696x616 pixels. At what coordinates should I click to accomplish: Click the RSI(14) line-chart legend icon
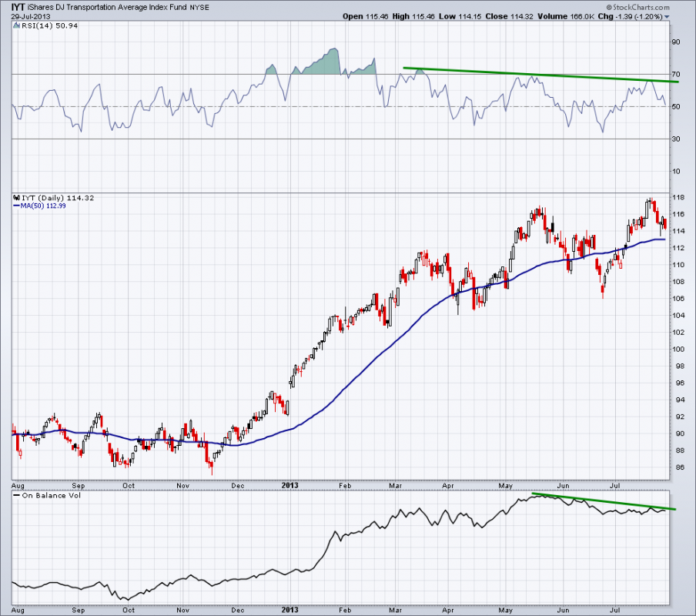16,27
